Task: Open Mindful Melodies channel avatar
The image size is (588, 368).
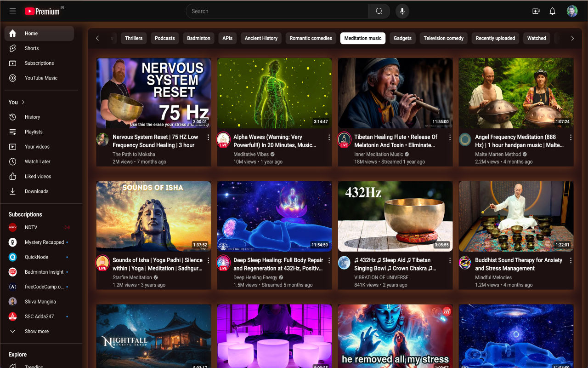Action: (x=465, y=263)
